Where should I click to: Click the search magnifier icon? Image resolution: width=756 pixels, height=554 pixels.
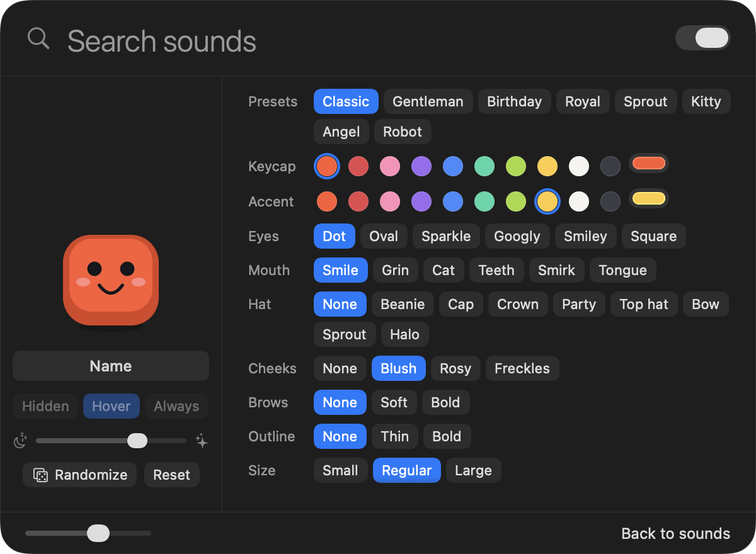(x=38, y=38)
